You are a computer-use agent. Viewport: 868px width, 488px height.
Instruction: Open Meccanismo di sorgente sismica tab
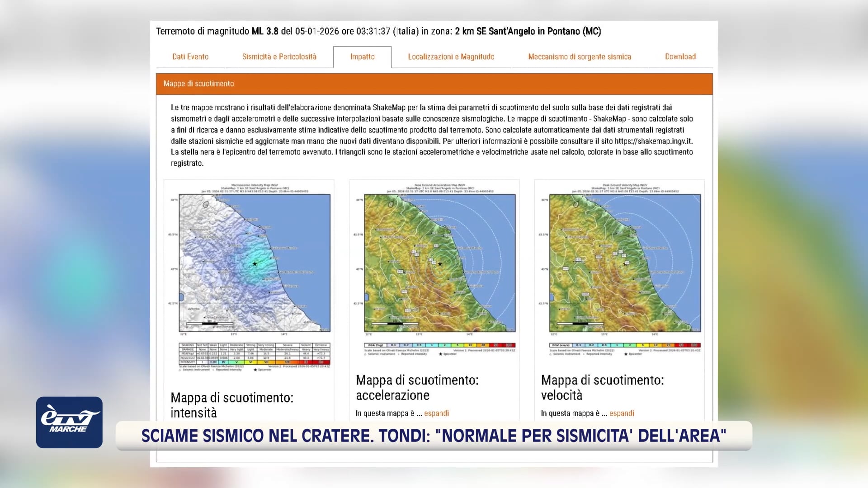pyautogui.click(x=579, y=56)
